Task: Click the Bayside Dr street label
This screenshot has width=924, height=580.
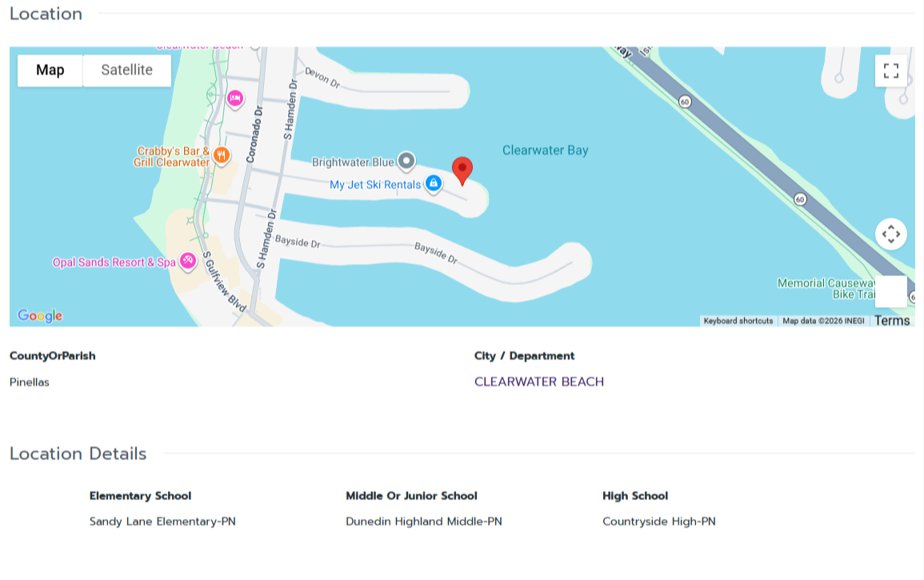Action: click(297, 241)
